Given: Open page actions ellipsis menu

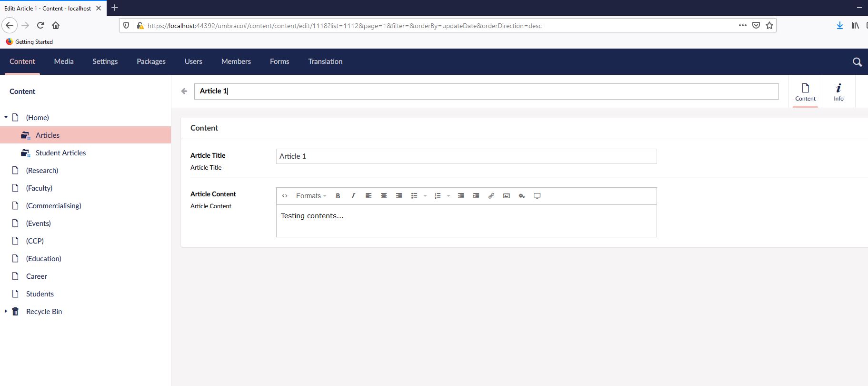Looking at the screenshot, I should click(743, 25).
